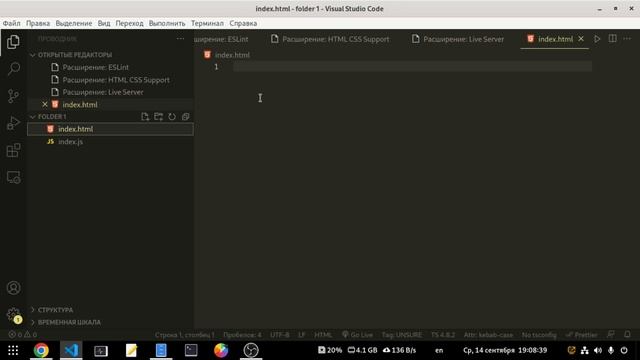The height and width of the screenshot is (360, 640).
Task: Open notifications bell in status bar
Action: [x=627, y=334]
